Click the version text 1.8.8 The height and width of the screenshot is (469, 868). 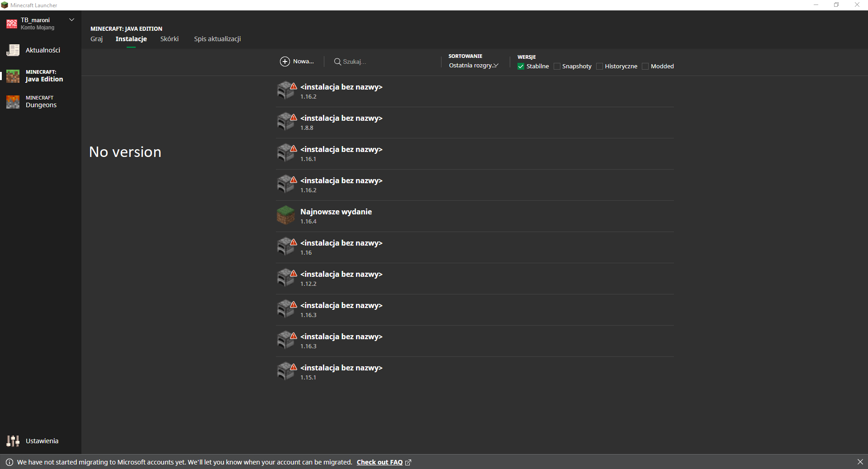tap(307, 128)
